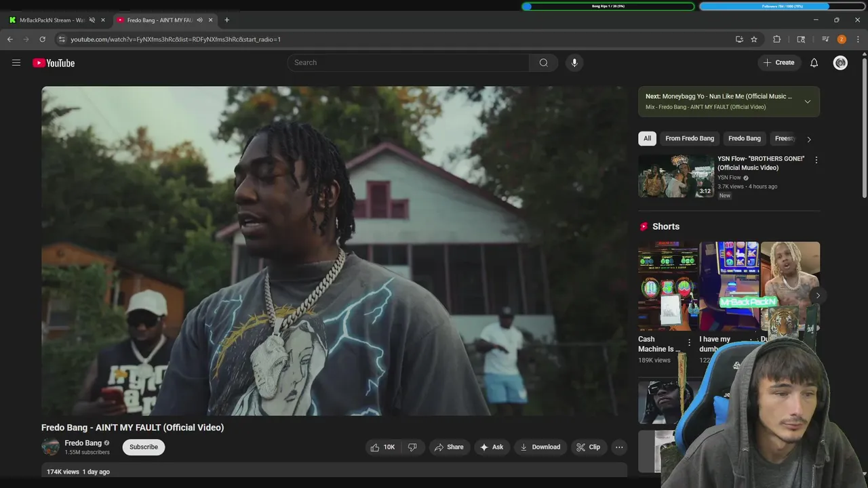Click the search magnifier button

pos(543,63)
